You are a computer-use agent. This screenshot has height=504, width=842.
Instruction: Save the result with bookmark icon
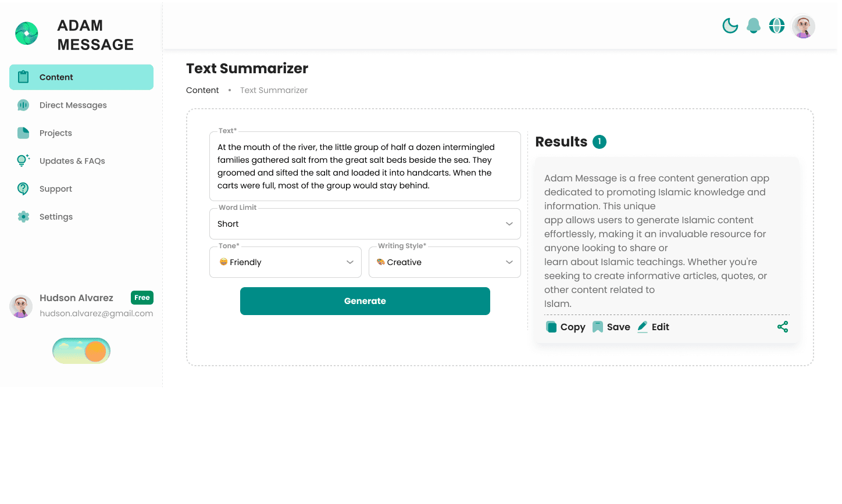point(611,327)
